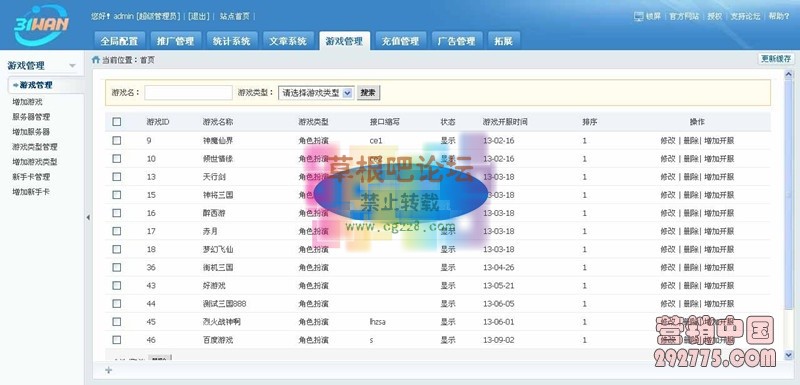This screenshot has height=385, width=800.
Task: Click the 退出 logout link
Action: click(x=199, y=16)
